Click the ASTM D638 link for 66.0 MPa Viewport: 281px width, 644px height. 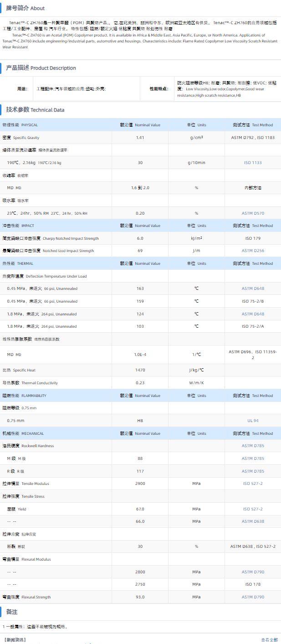click(x=253, y=521)
